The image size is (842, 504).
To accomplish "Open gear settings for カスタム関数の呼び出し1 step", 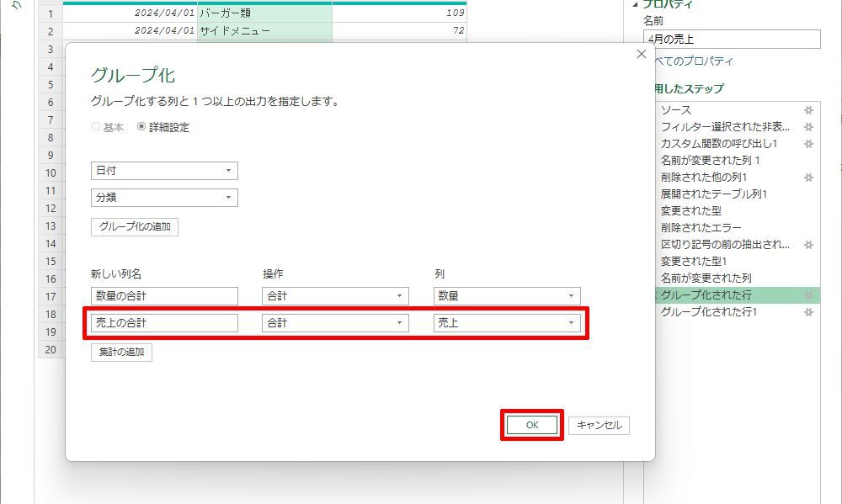I will tap(808, 144).
